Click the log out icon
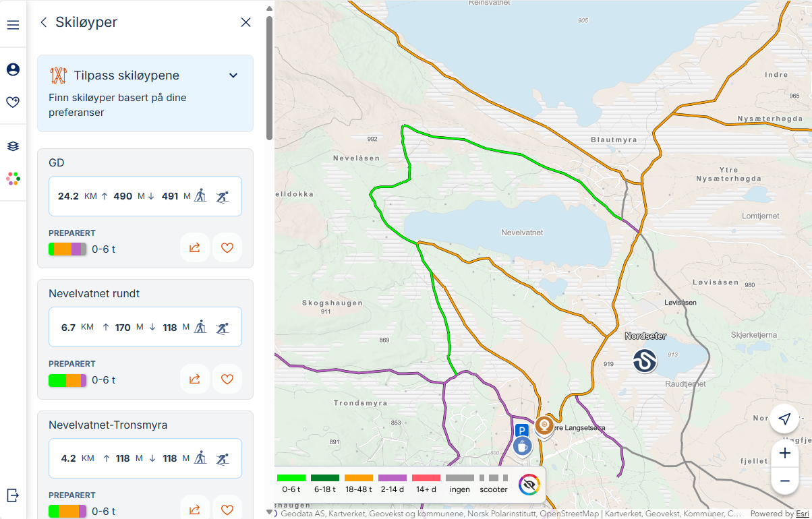Viewport: 812px width, 519px height. click(x=13, y=495)
